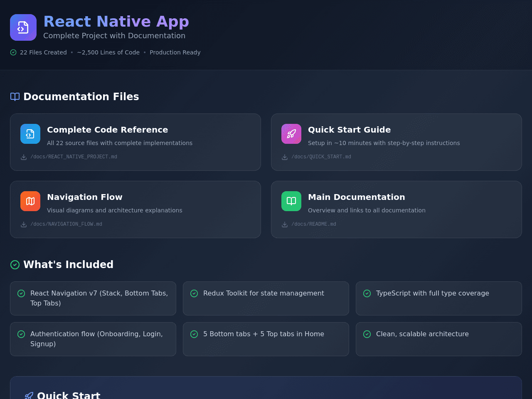The width and height of the screenshot is (532, 399).
Task: Click the Visual diagrams and architecture explanations text
Action: tap(115, 210)
